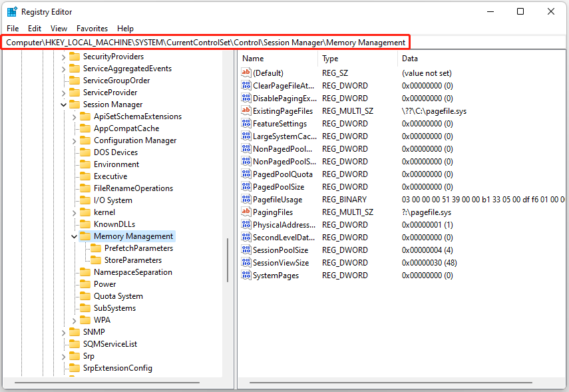Viewport: 569px width, 392px height.
Task: Expand the WPA key
Action: click(74, 321)
